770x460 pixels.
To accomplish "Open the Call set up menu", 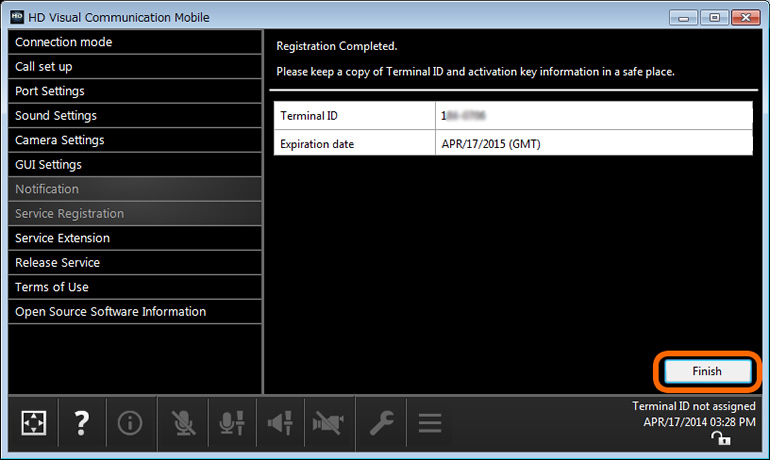I will (135, 67).
